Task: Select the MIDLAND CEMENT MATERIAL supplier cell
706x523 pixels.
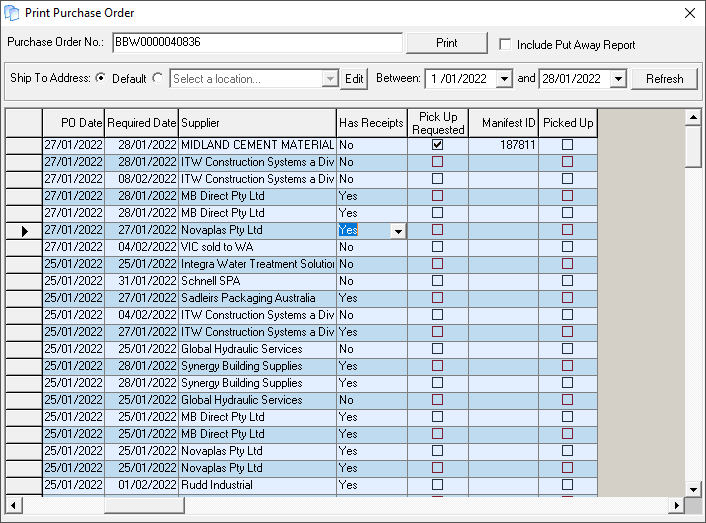Action: point(258,145)
